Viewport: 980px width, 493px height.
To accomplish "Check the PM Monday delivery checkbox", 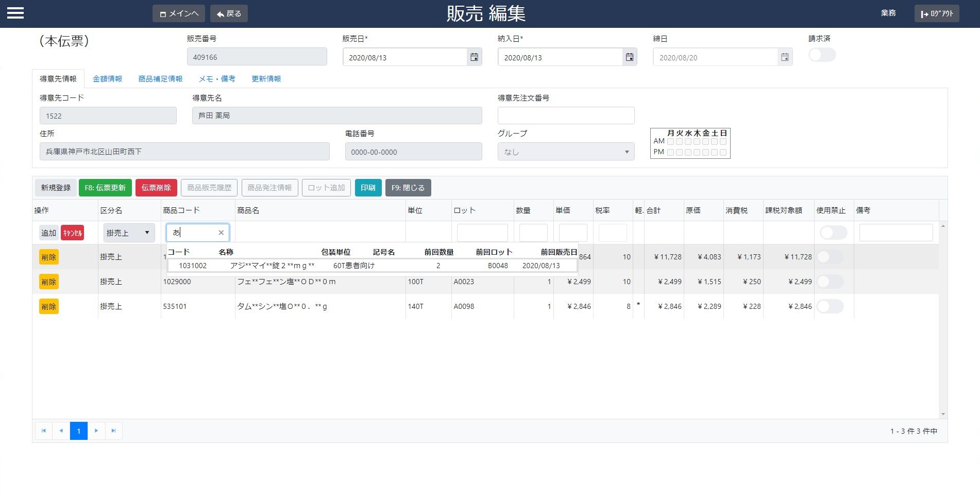I will pos(670,152).
